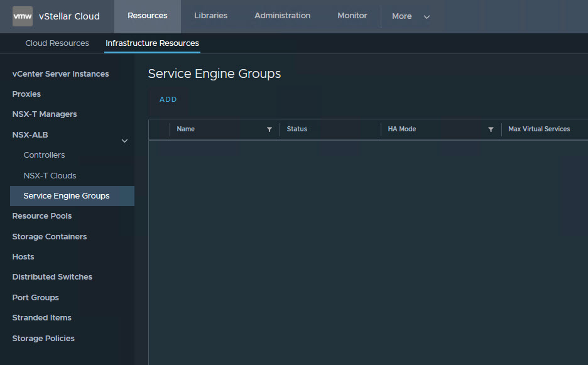Viewport: 588px width, 365px height.
Task: Click the vmw logo icon
Action: click(23, 16)
